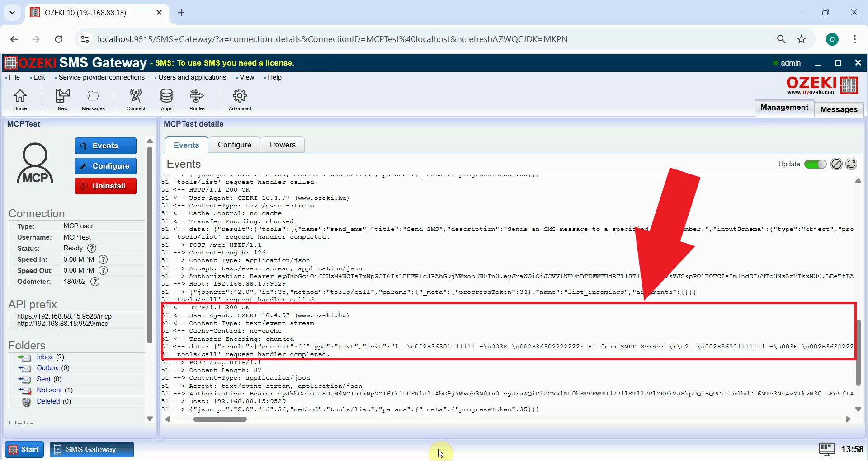Open the Chrome three-dot menu

pyautogui.click(x=854, y=39)
